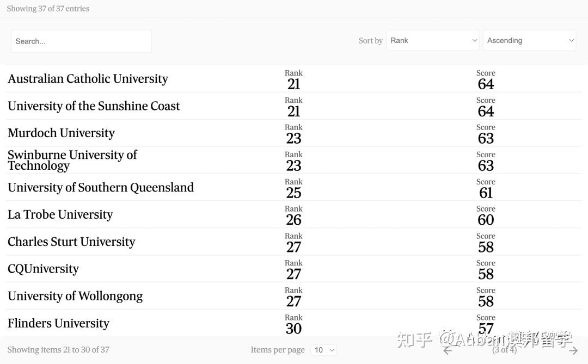
Task: Open the Sort by Rank dropdown
Action: [x=433, y=41]
